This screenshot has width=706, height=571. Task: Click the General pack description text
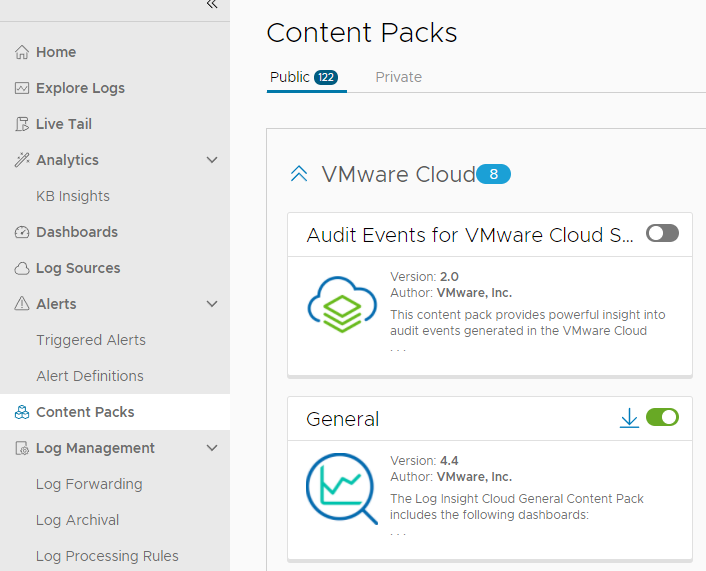(516, 507)
